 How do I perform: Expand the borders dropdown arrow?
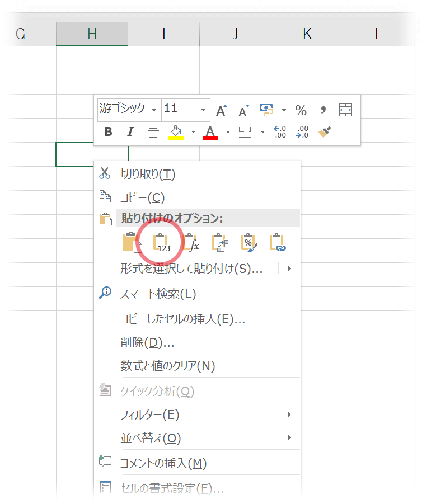[x=263, y=132]
